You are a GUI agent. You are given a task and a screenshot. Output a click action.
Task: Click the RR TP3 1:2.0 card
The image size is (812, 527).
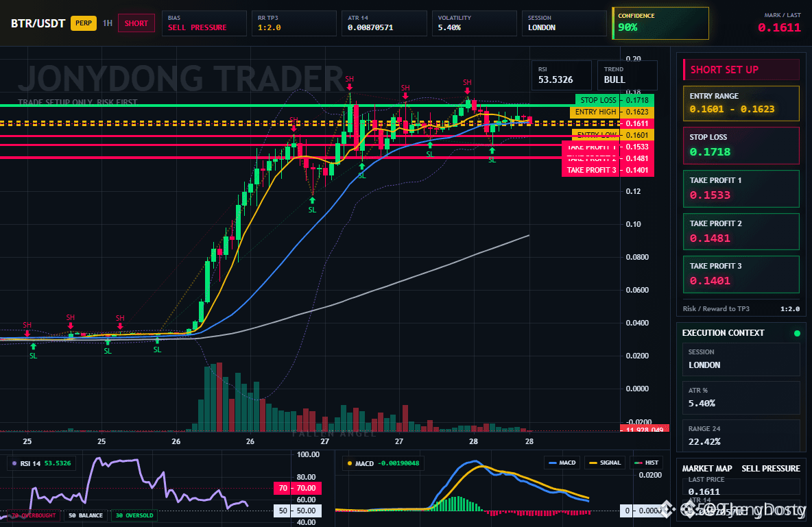click(294, 23)
